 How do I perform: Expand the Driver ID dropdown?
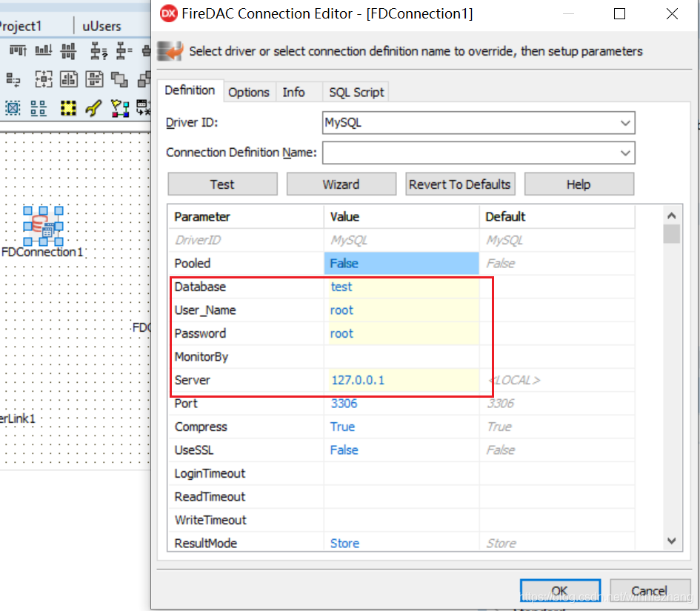tap(625, 123)
